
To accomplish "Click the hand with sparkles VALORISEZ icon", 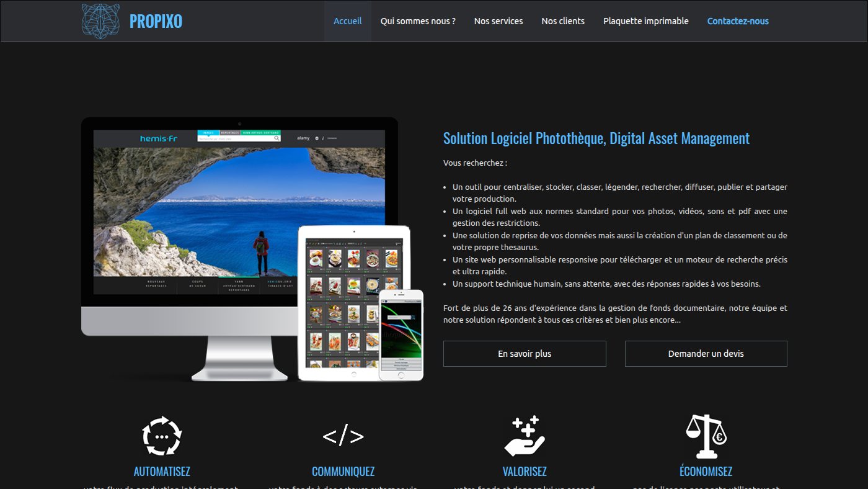I will click(x=525, y=436).
